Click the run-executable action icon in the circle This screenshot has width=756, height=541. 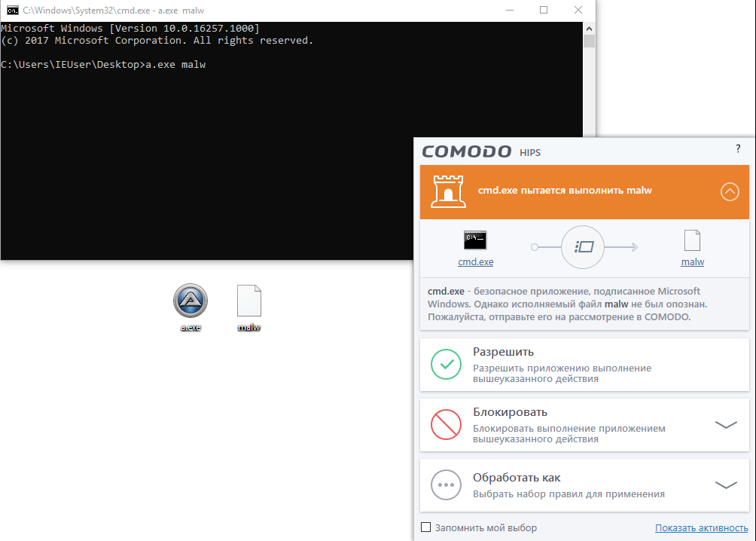tap(583, 247)
